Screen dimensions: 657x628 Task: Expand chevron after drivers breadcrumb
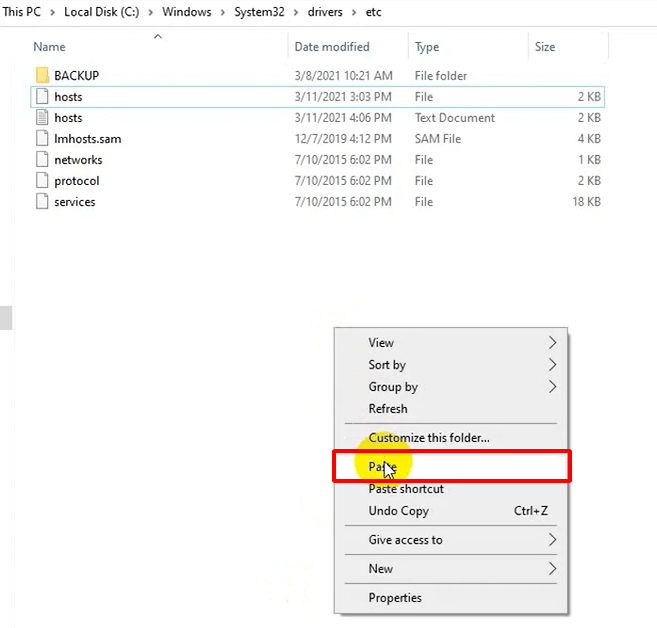point(354,13)
